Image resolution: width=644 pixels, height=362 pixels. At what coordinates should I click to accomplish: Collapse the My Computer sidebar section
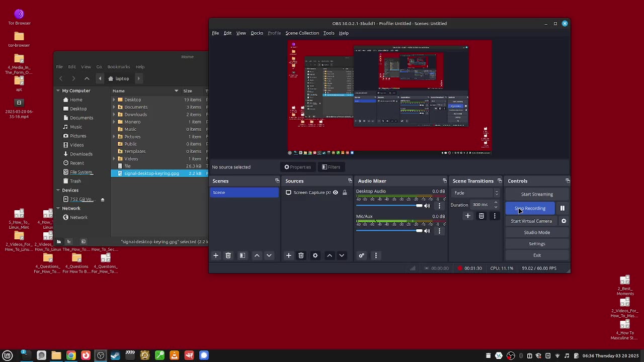tap(58, 90)
